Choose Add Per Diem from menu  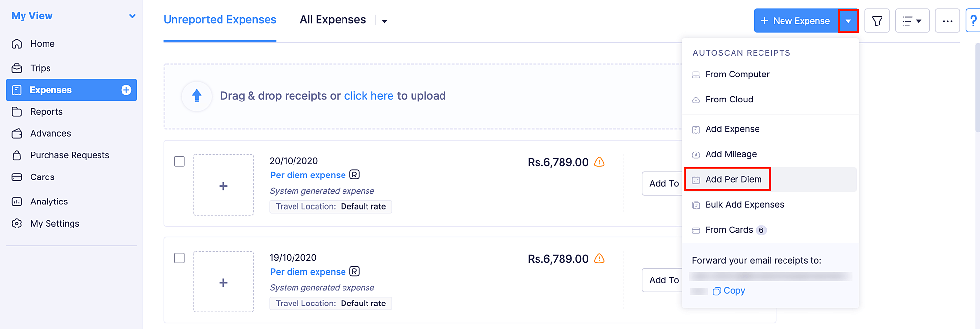point(733,179)
